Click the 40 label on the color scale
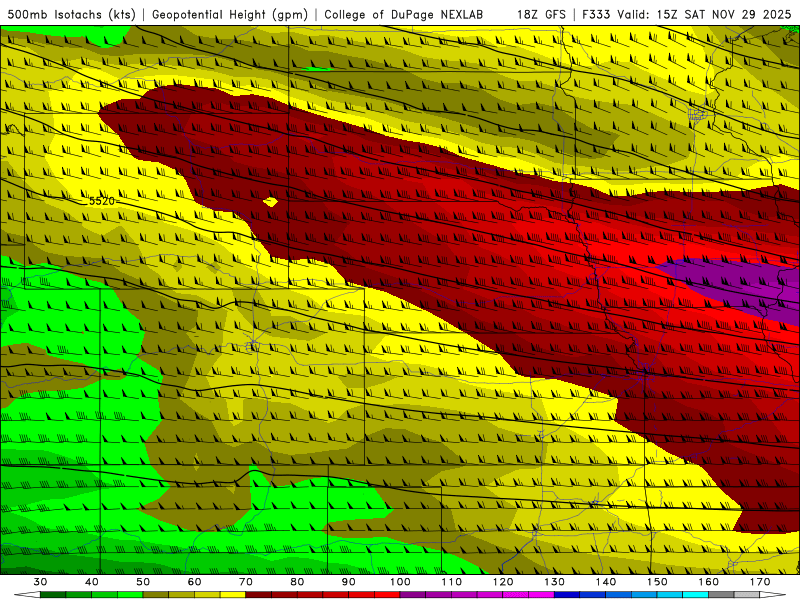800x600 pixels. tap(92, 582)
